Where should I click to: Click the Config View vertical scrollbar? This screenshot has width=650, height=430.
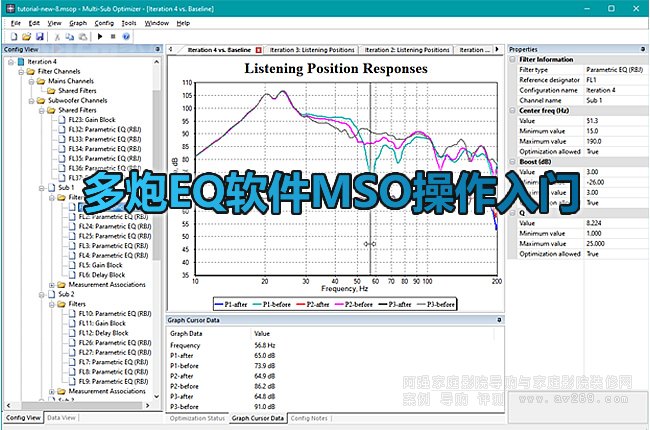tap(157, 174)
